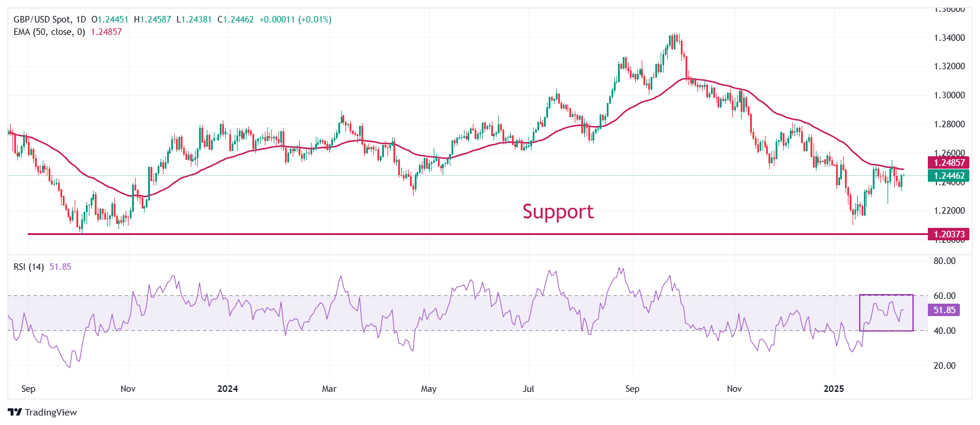Select the red 1.24857 EMA price tag
Viewport: 980px width, 425px height.
[949, 163]
